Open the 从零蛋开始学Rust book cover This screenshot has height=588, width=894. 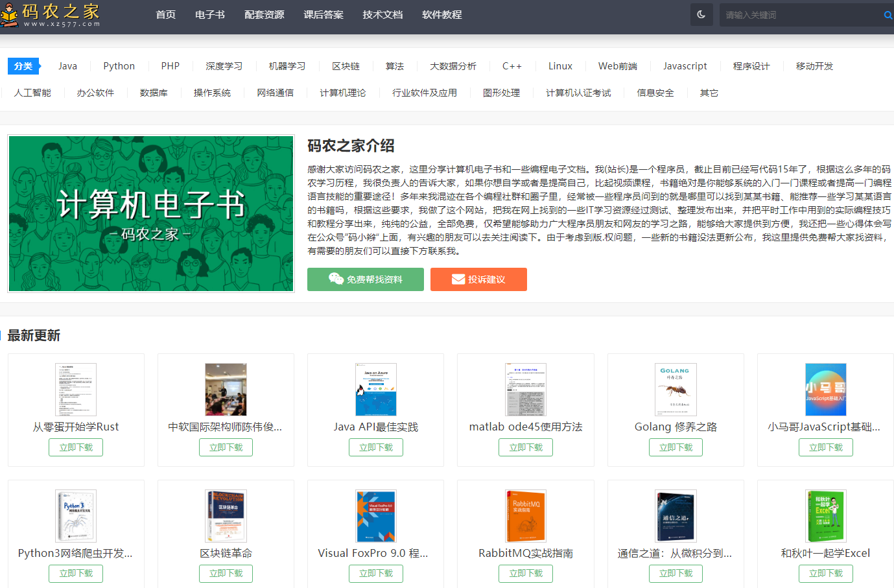tap(76, 389)
